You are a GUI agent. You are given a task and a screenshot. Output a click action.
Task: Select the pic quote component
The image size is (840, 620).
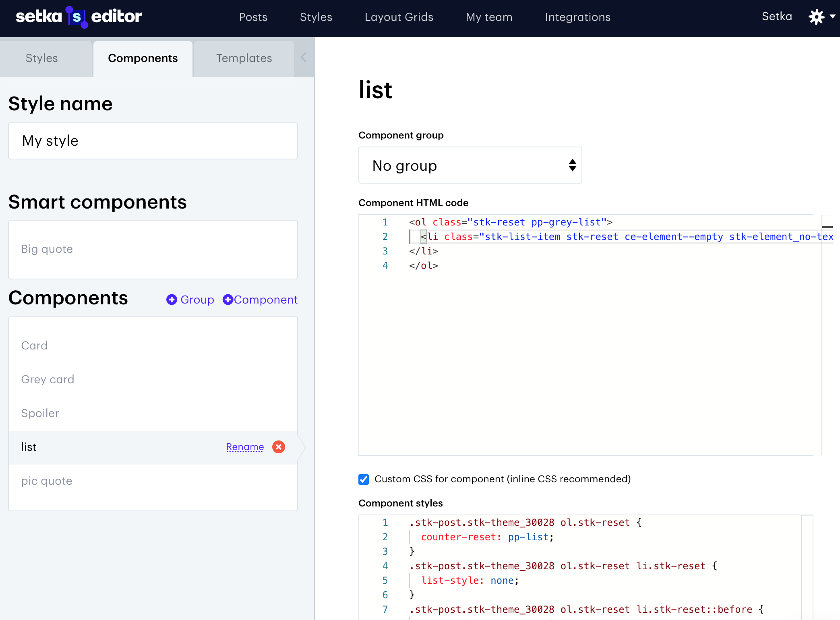pyautogui.click(x=47, y=481)
